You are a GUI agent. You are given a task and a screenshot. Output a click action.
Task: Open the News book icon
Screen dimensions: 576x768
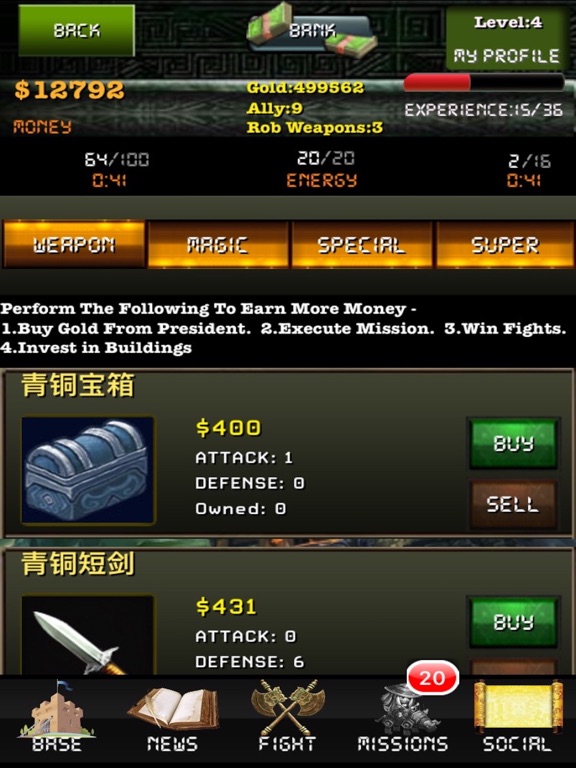[172, 709]
